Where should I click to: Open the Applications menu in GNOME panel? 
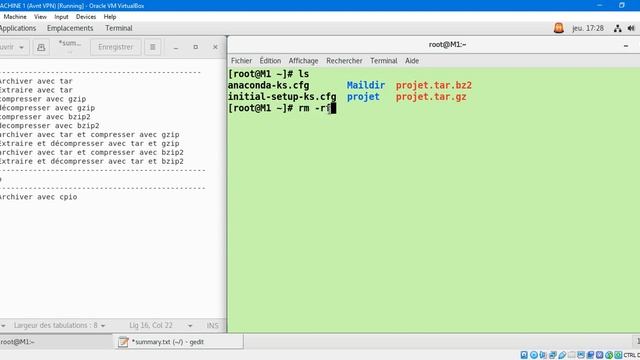pos(17,28)
